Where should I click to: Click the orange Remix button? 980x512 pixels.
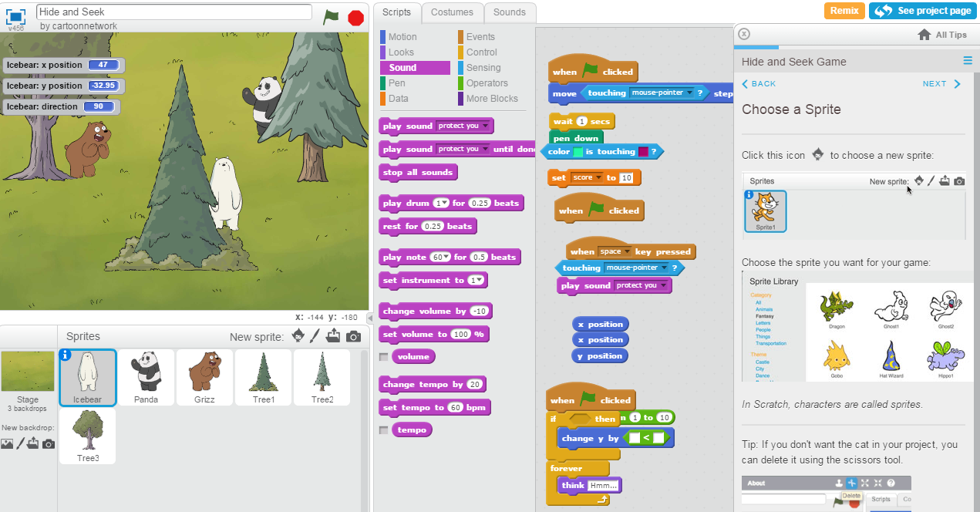point(844,11)
